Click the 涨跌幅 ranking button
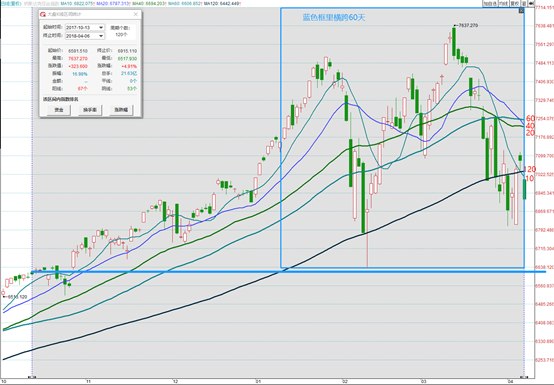 point(121,110)
